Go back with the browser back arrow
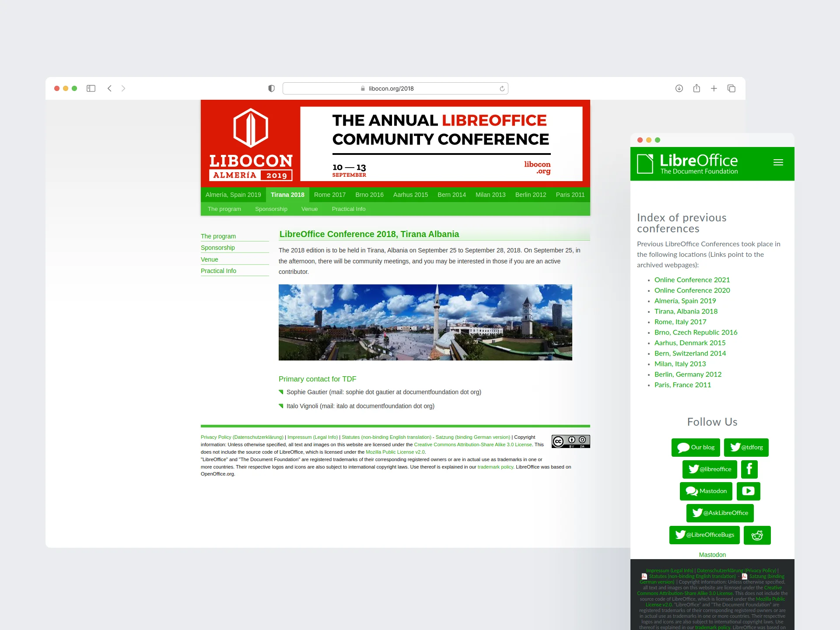 109,88
